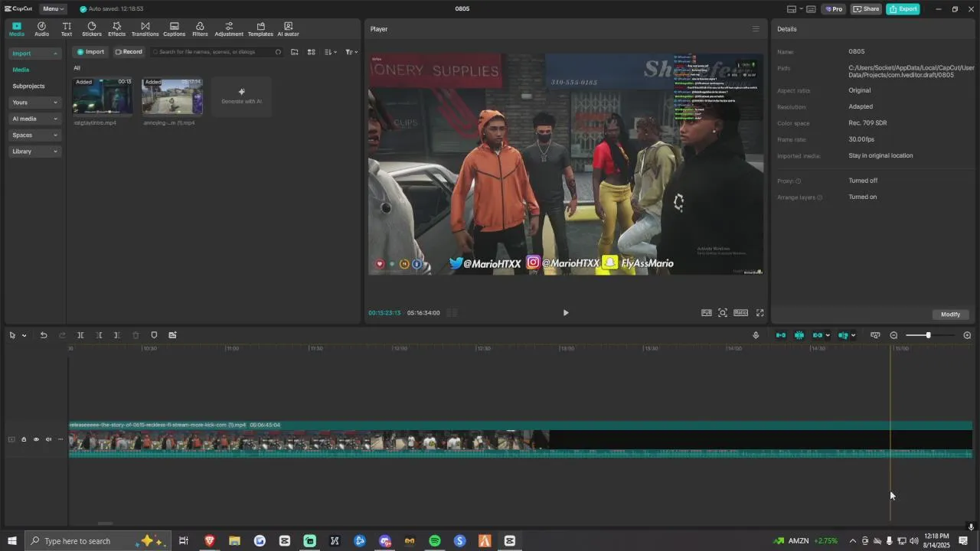Click the Ratio button in player
Image resolution: width=980 pixels, height=551 pixels.
pos(740,313)
